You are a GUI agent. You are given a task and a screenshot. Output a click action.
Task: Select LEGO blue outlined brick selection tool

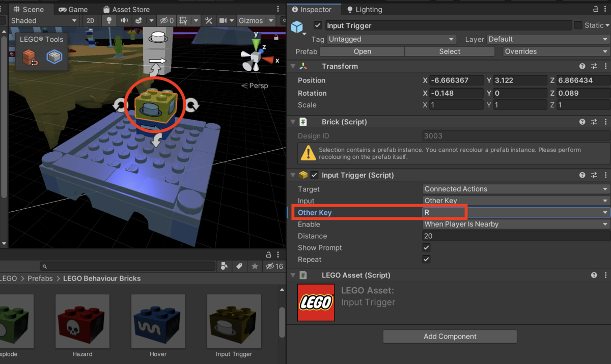53,57
